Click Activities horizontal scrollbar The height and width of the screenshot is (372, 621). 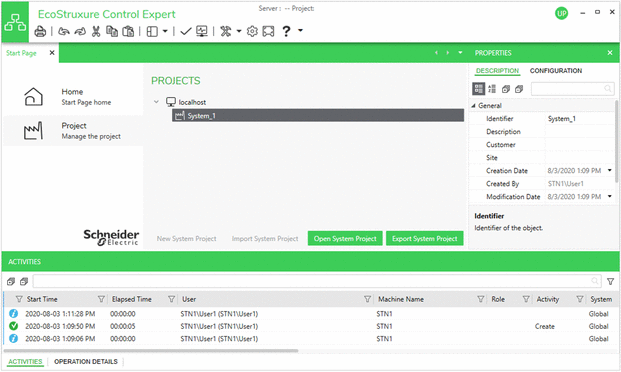tap(150, 351)
